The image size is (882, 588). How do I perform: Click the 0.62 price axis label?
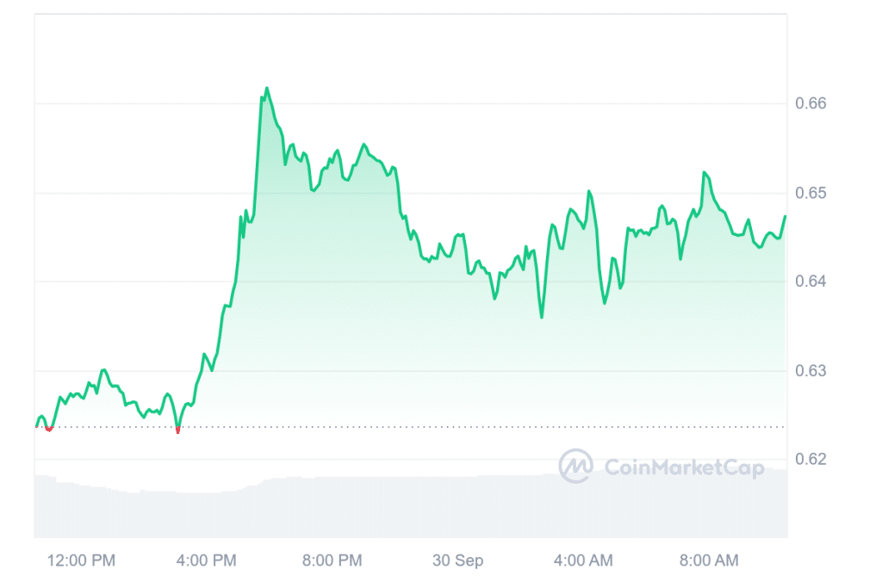811,460
